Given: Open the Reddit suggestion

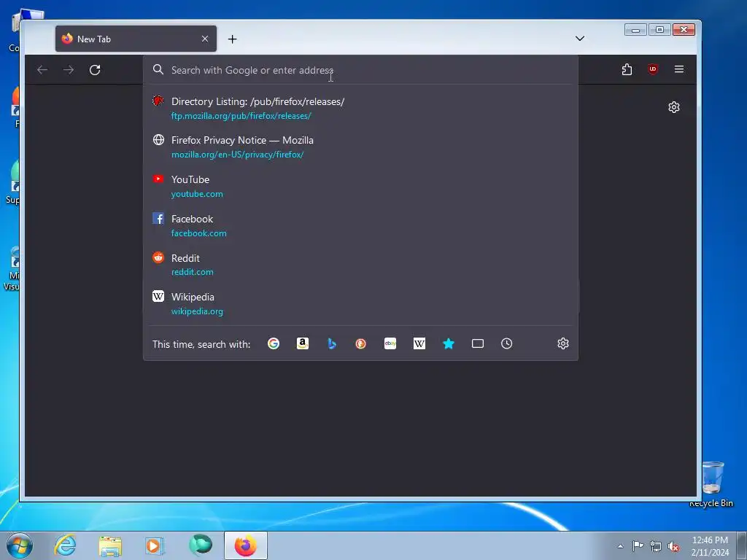Looking at the screenshot, I should pyautogui.click(x=360, y=265).
